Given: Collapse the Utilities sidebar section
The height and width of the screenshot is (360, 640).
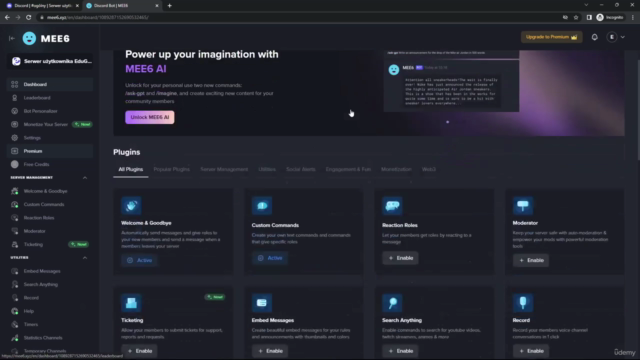Looking at the screenshot, I should coord(85,258).
